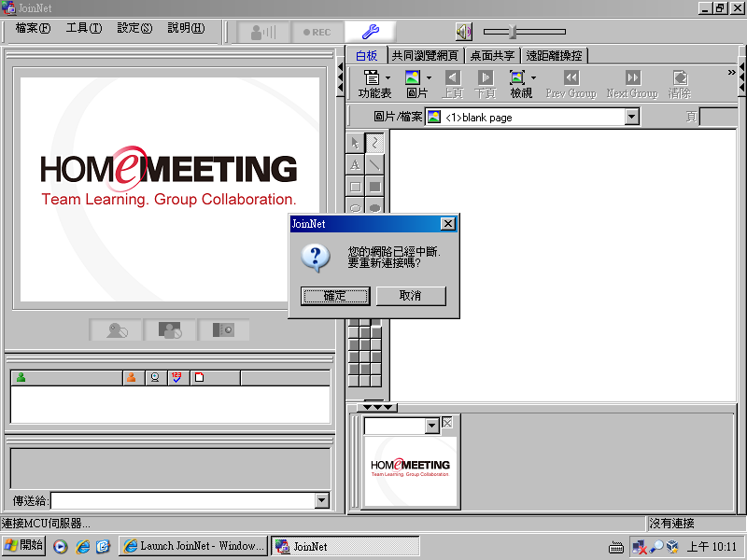This screenshot has width=747, height=560.
Task: Click the first video control icon below the video
Action: pyautogui.click(x=116, y=329)
